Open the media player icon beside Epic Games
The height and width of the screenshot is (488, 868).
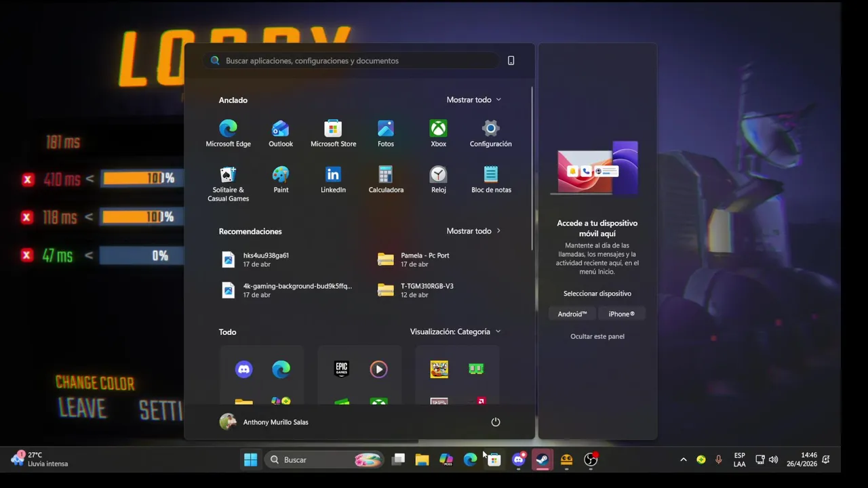click(378, 369)
